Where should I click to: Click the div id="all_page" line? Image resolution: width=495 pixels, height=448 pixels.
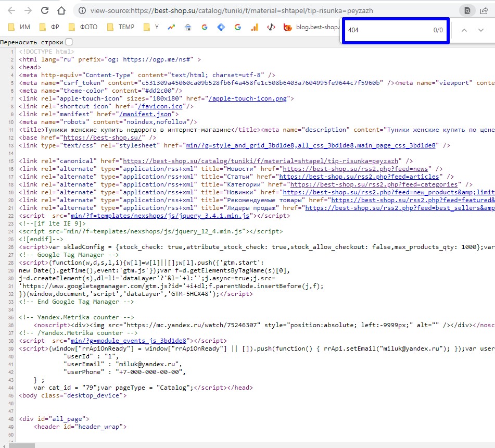54,419
